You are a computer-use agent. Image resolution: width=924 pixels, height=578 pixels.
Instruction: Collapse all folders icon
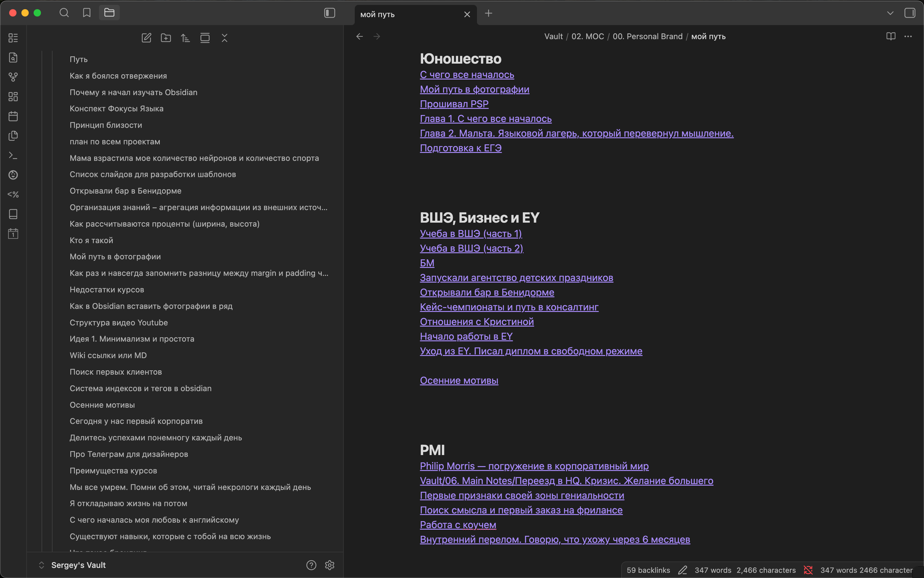tap(225, 38)
